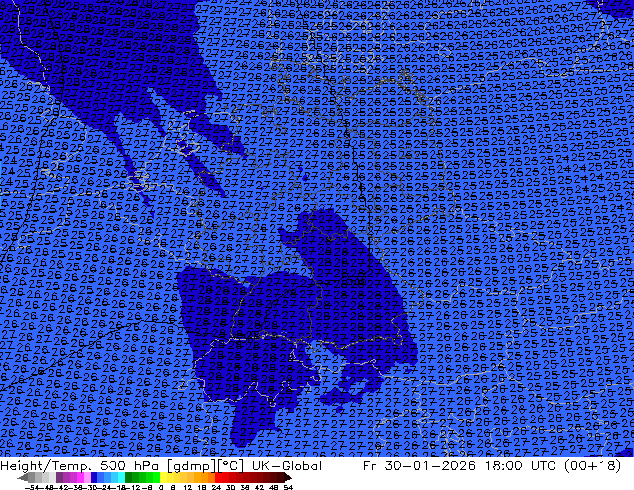Screen dimensions: 634x490
Task: Click the dark green -12 legend swatch
Action: click(x=129, y=477)
